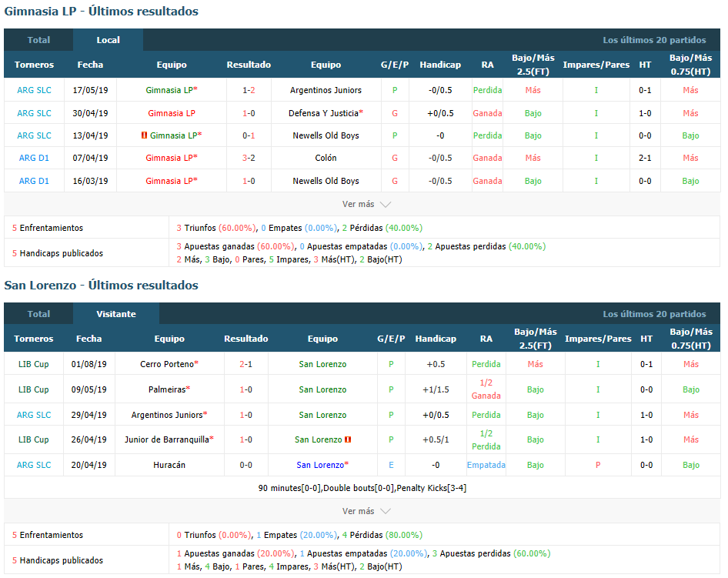Click the Colón team name
The width and height of the screenshot is (728, 578).
click(x=326, y=158)
